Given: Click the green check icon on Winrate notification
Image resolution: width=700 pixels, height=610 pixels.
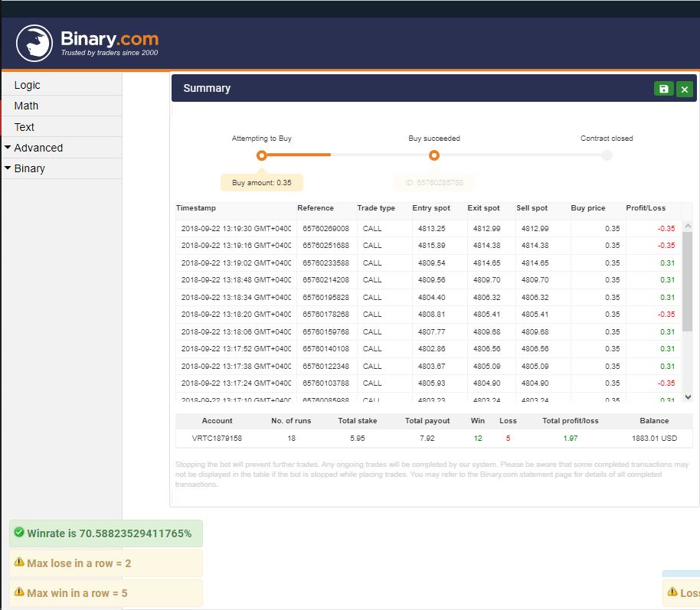Looking at the screenshot, I should (x=18, y=533).
